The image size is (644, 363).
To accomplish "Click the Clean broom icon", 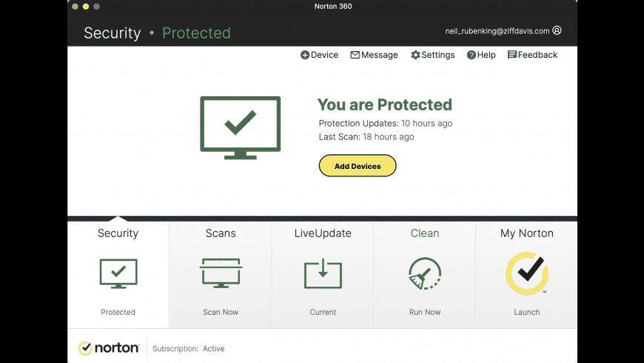I will (425, 273).
